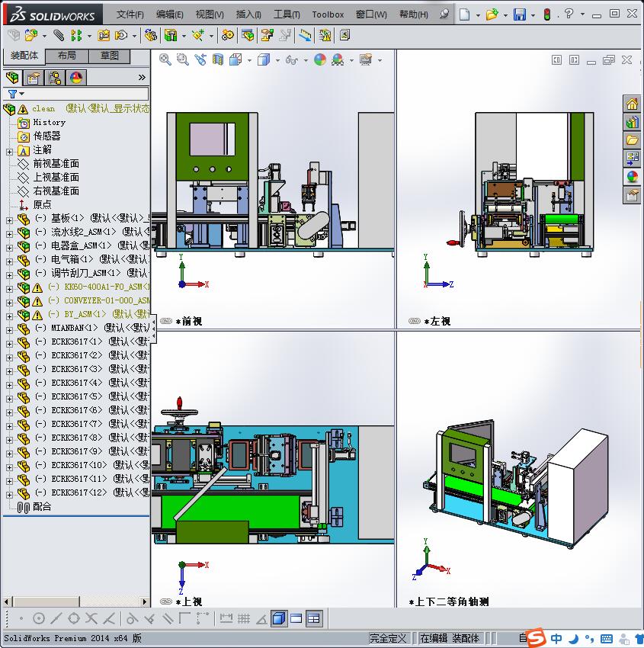Viewport: 644px width, 648px height.
Task: Select the 原点 origin item
Action: (42, 204)
